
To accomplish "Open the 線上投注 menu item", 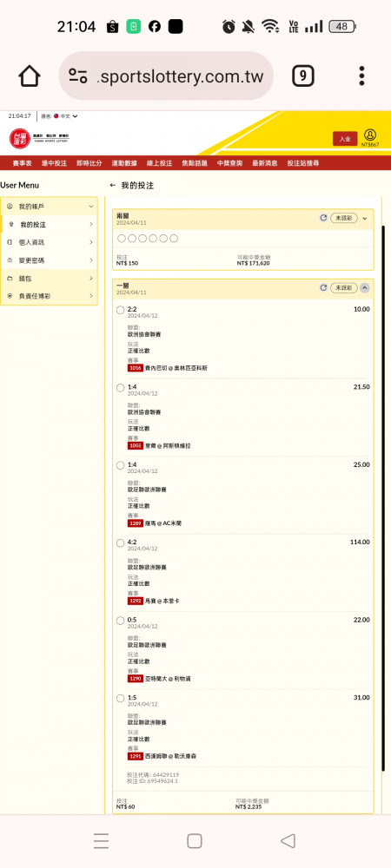I will pos(160,163).
